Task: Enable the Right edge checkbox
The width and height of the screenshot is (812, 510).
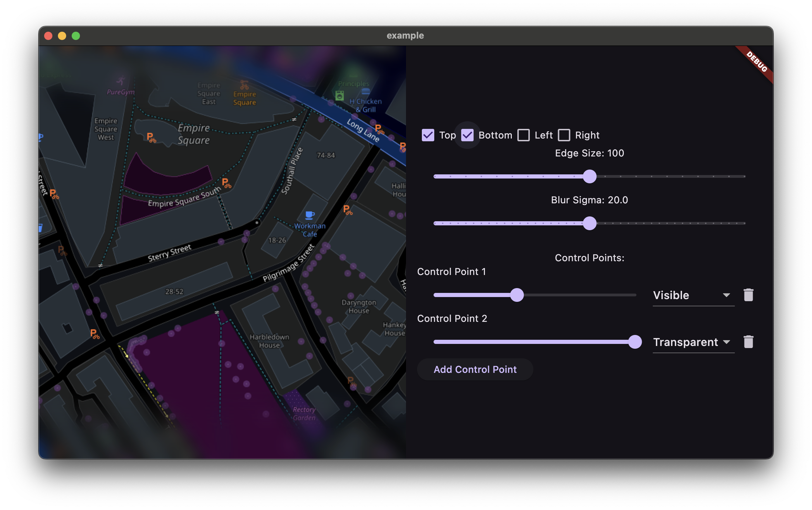Action: 564,135
